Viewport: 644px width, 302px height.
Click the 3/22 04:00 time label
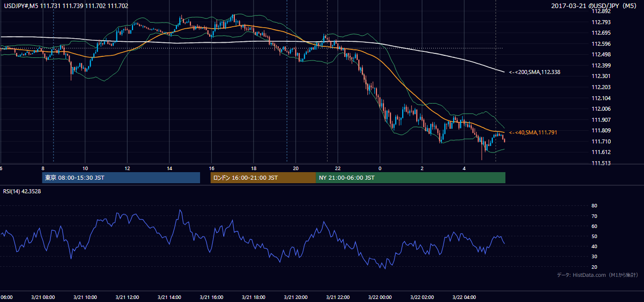coord(465,297)
